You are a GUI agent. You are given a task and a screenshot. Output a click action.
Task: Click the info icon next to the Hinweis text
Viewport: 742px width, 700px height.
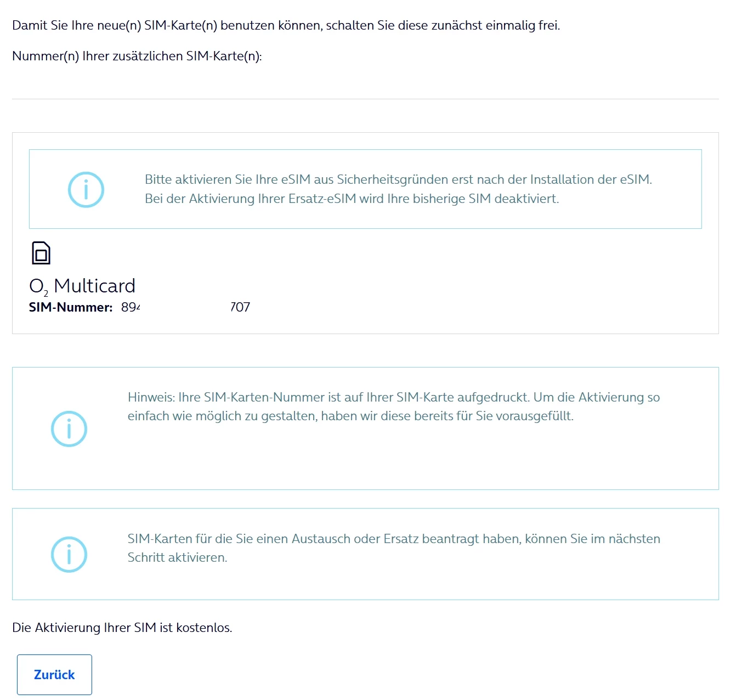69,428
